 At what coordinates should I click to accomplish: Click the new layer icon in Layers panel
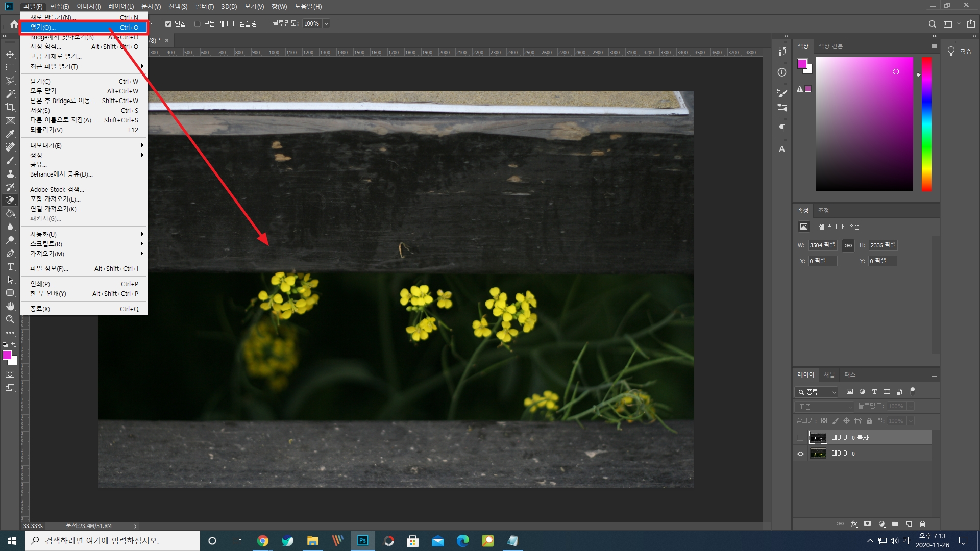[909, 524]
